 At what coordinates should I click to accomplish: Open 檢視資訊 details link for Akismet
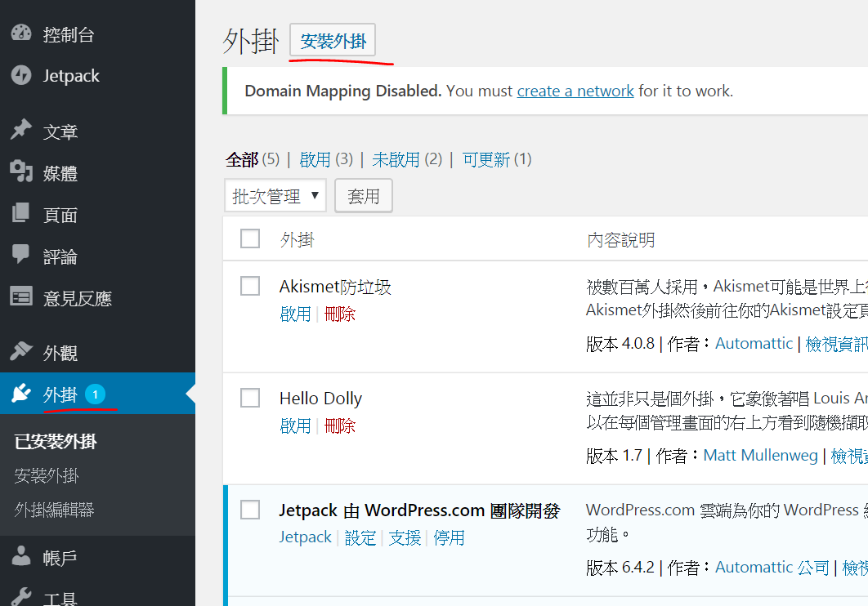click(836, 343)
